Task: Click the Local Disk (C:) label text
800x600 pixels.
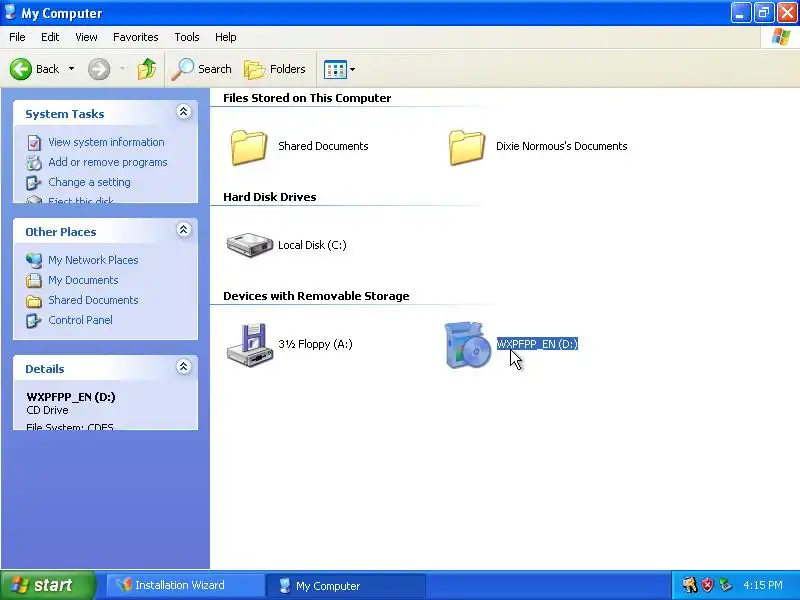Action: coord(312,245)
